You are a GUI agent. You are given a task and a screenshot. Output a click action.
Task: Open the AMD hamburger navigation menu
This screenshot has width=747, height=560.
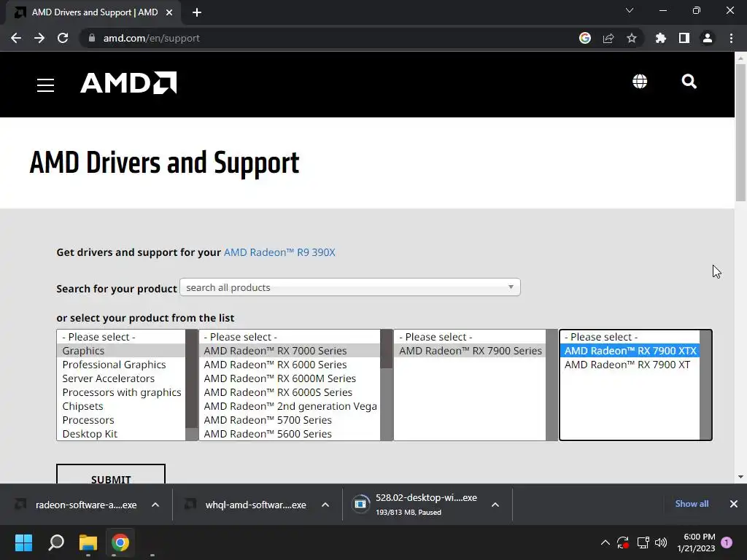click(x=46, y=85)
